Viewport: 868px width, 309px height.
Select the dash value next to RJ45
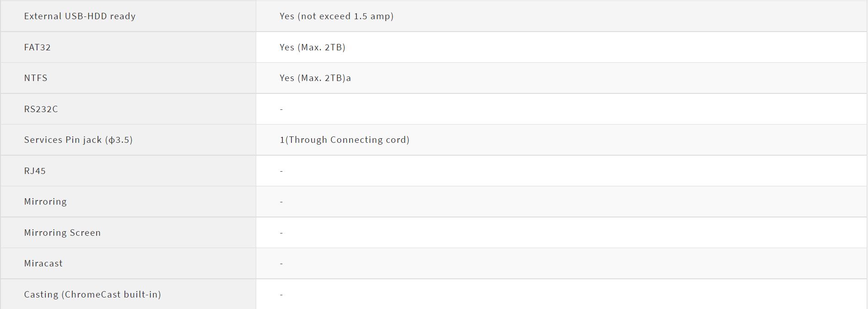click(x=281, y=171)
